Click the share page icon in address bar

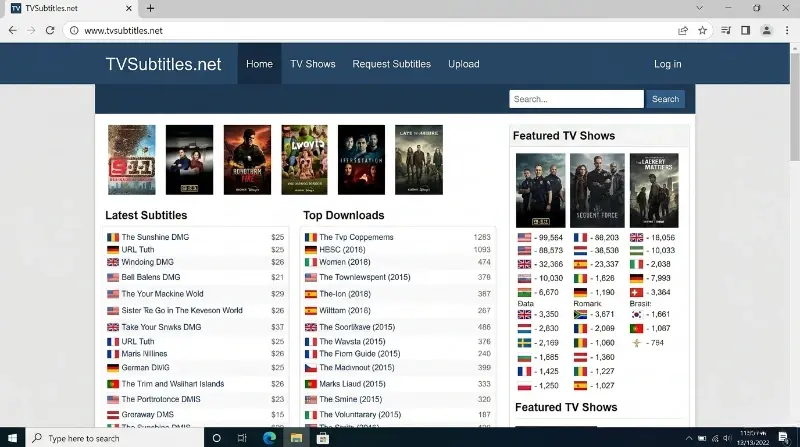[x=683, y=31]
